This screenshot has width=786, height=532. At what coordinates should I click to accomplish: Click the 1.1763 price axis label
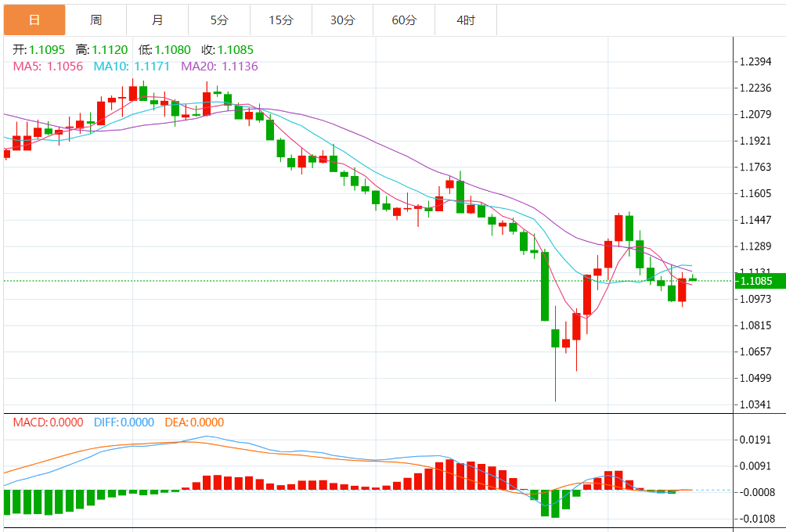coord(756,167)
